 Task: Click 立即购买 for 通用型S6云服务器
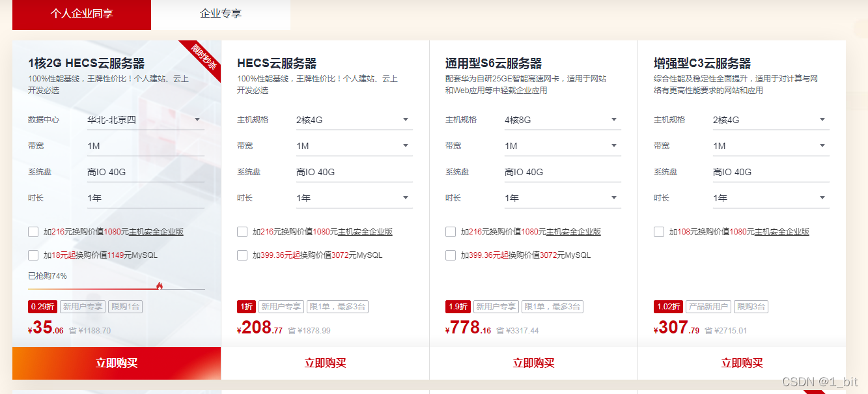click(533, 363)
